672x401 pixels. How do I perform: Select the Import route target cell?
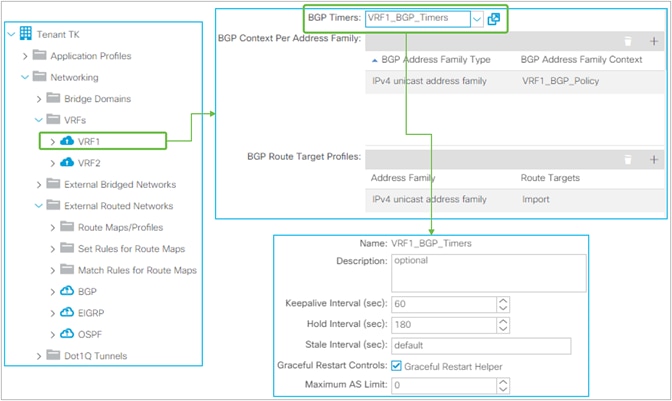coord(535,199)
